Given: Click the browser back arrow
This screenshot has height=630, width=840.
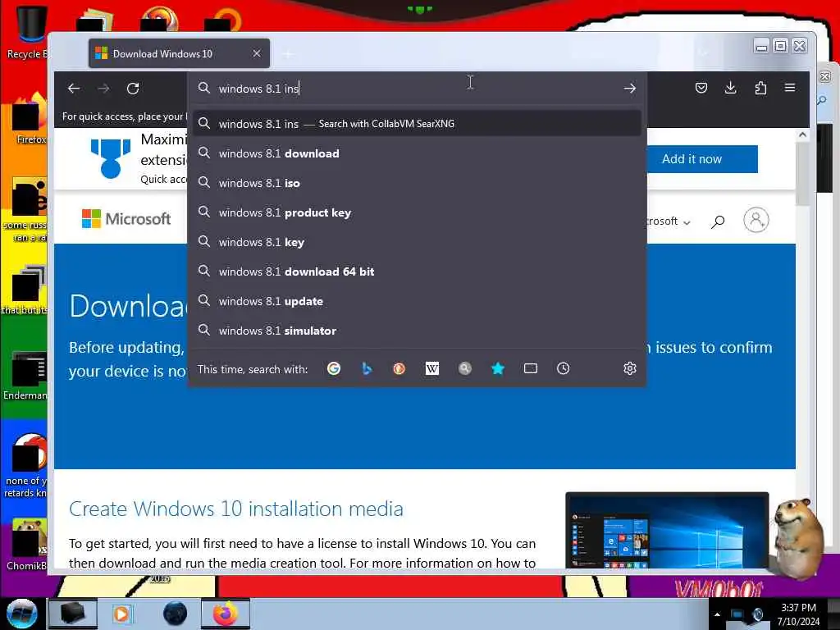Looking at the screenshot, I should 74,89.
